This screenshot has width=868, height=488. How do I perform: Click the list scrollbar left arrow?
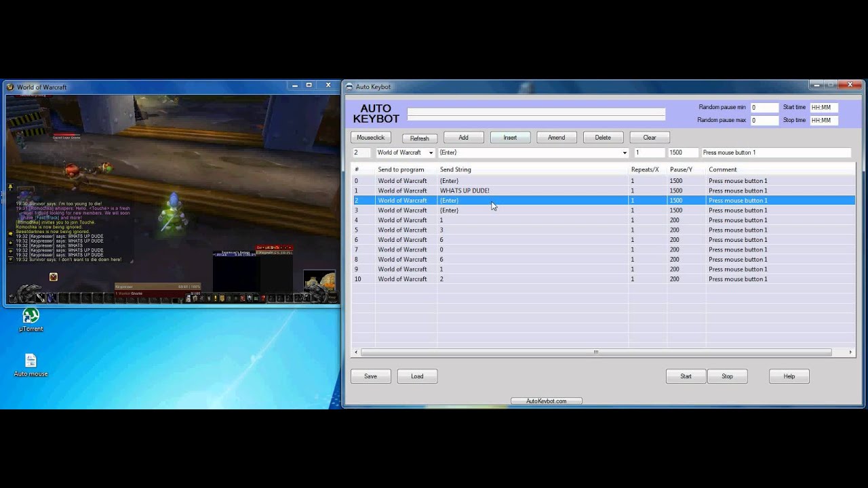pyautogui.click(x=355, y=352)
